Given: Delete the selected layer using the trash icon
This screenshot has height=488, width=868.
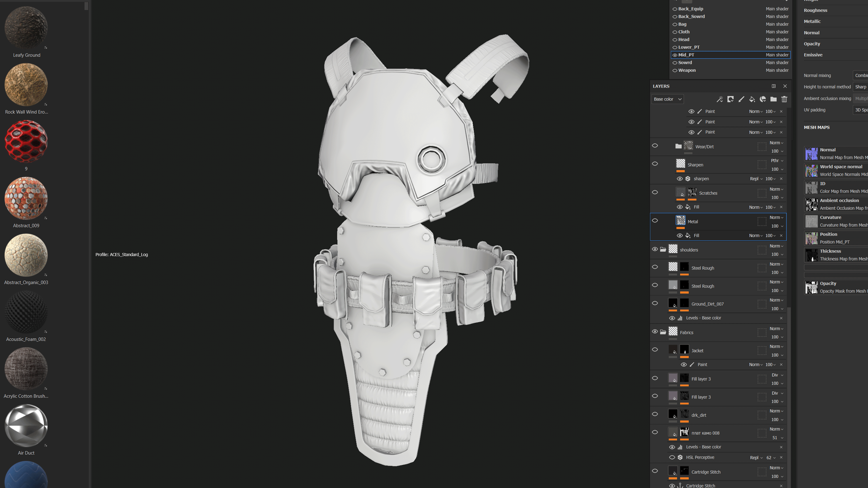Looking at the screenshot, I should coord(784,99).
